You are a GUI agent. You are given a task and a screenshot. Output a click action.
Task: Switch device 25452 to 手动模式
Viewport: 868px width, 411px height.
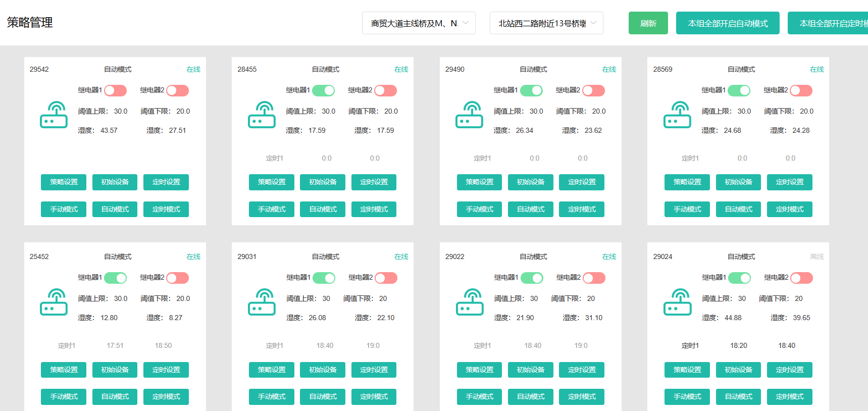64,397
